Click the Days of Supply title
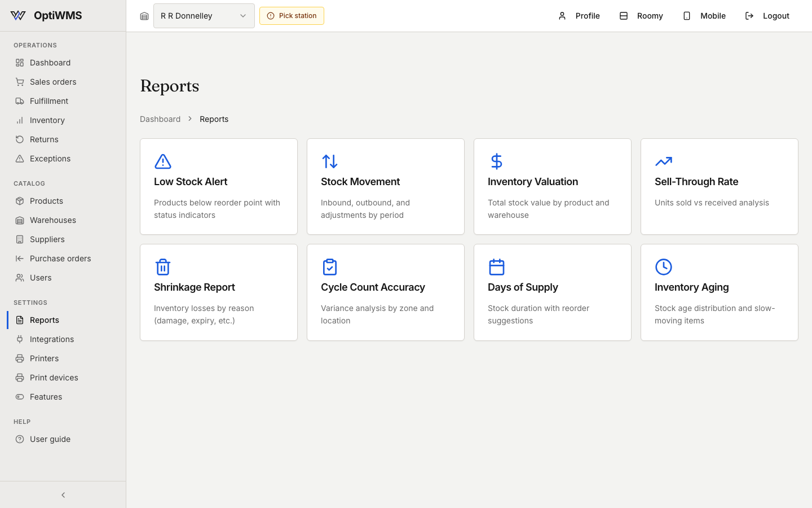The height and width of the screenshot is (508, 812). point(523,287)
